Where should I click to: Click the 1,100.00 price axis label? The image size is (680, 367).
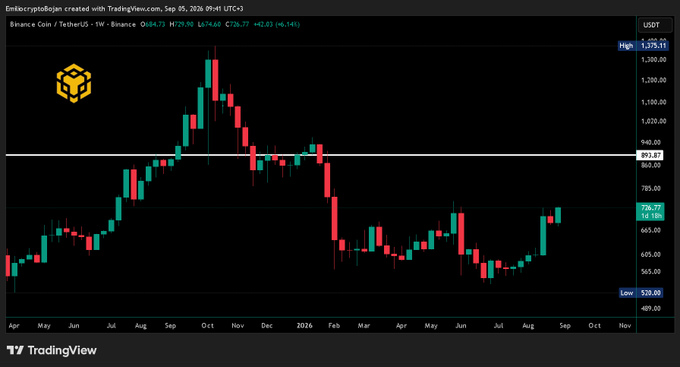653,102
